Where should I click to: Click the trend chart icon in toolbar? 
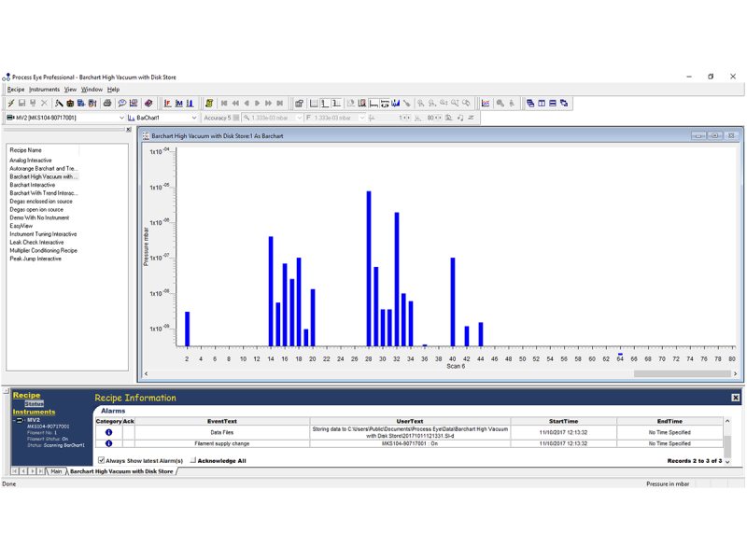pyautogui.click(x=486, y=103)
